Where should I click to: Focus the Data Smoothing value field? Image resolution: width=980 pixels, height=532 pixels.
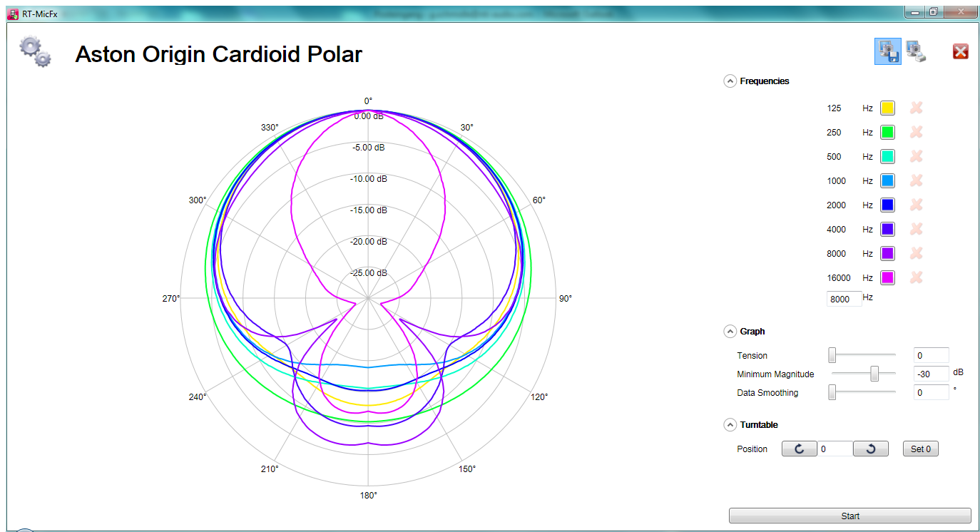(x=931, y=393)
